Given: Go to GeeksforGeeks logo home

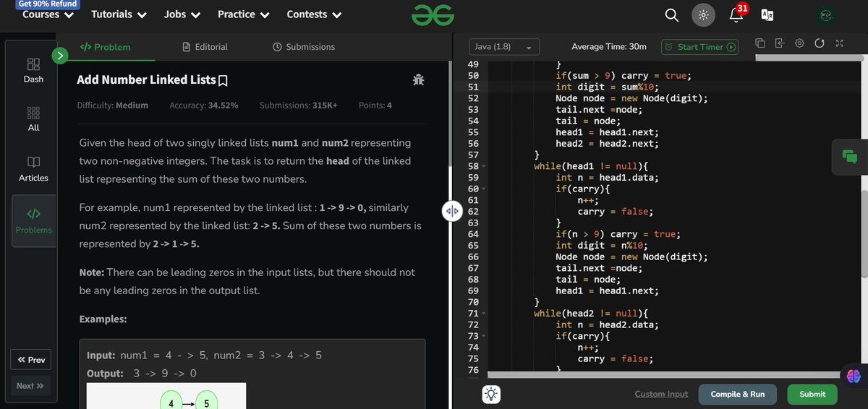Looking at the screenshot, I should [433, 14].
